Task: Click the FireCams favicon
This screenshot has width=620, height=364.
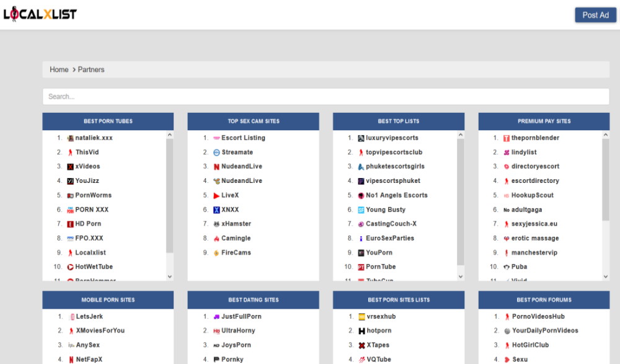Action: tap(216, 253)
